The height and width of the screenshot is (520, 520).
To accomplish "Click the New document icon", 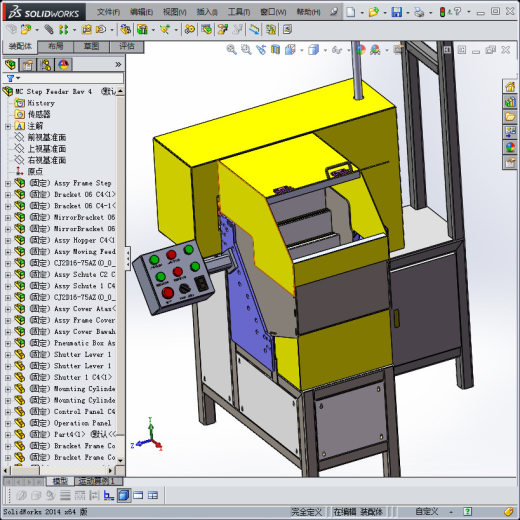I will tap(351, 12).
